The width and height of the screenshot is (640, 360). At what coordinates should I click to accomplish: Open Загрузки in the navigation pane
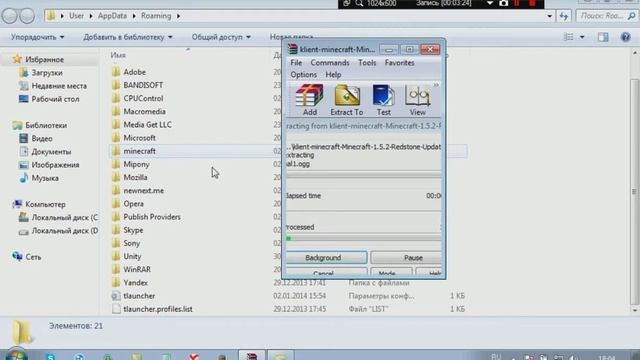click(47, 73)
